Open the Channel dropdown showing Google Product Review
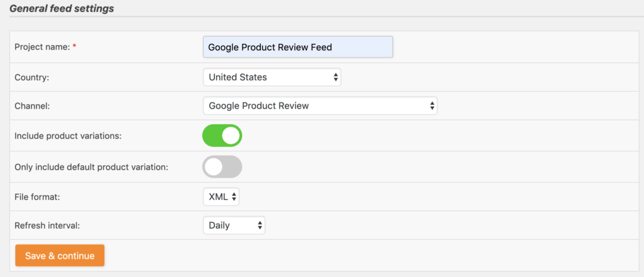The width and height of the screenshot is (644, 277). coord(319,106)
